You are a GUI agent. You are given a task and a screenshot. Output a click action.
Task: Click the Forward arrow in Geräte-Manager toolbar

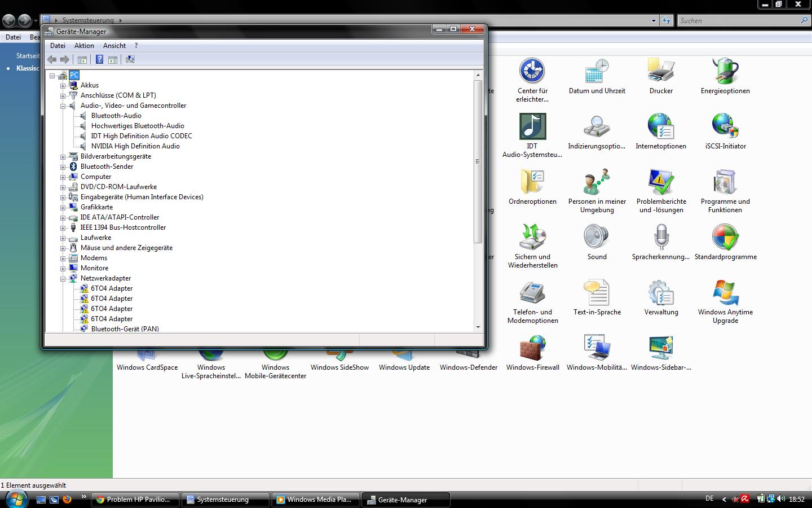tap(65, 59)
